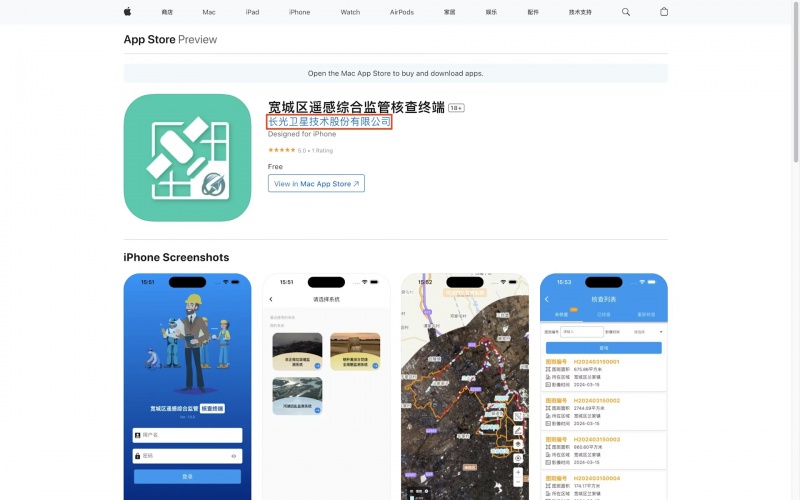This screenshot has width=800, height=500.
Task: Click View in Mac App Store button
Action: [x=316, y=184]
